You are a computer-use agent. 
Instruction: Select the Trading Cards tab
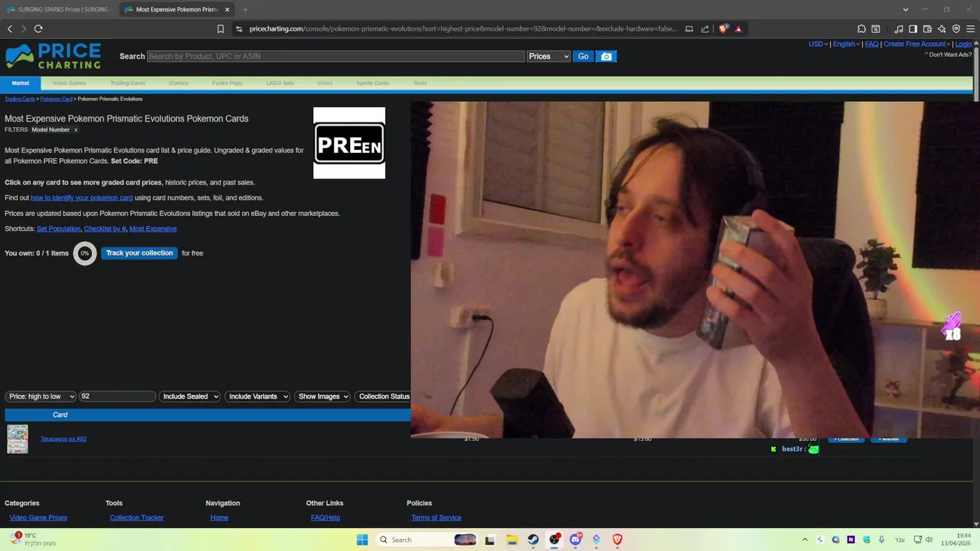point(127,83)
